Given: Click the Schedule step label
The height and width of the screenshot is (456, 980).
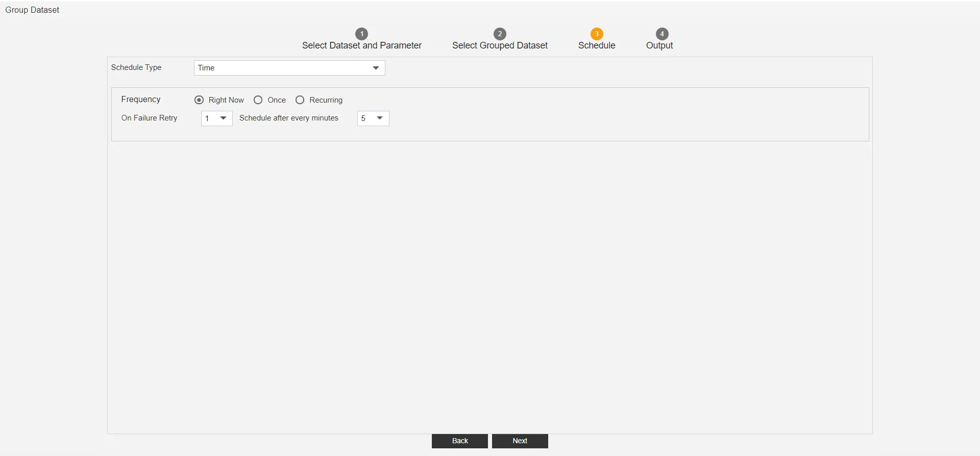Looking at the screenshot, I should 597,45.
